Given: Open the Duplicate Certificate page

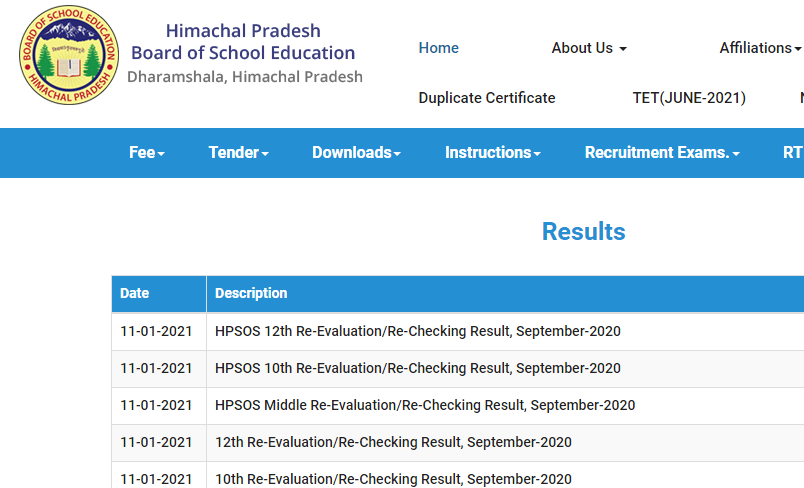Looking at the screenshot, I should click(487, 98).
